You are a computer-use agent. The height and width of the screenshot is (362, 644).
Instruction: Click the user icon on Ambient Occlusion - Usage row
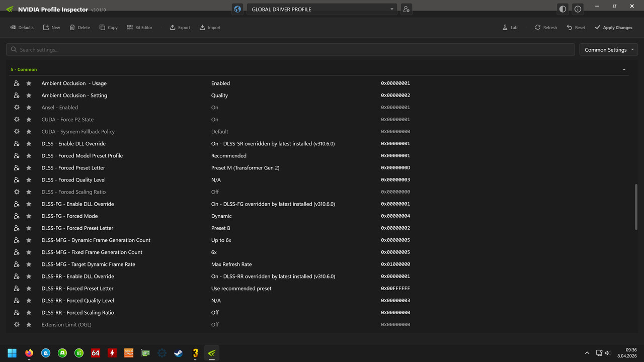(x=17, y=83)
